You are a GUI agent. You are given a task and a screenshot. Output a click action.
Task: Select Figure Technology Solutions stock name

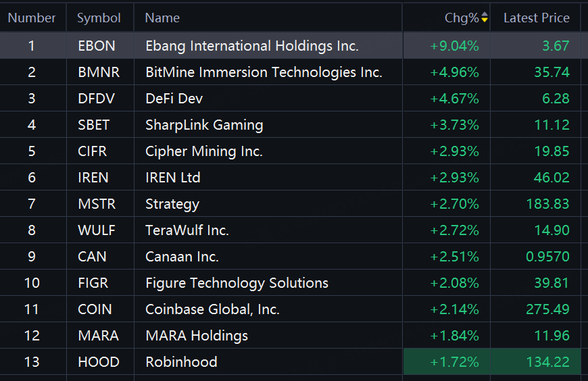tap(237, 283)
